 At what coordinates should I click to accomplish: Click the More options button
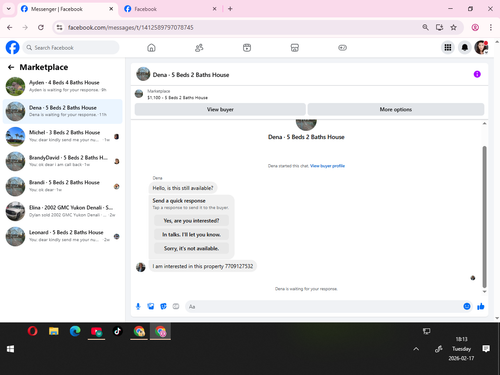pyautogui.click(x=396, y=109)
